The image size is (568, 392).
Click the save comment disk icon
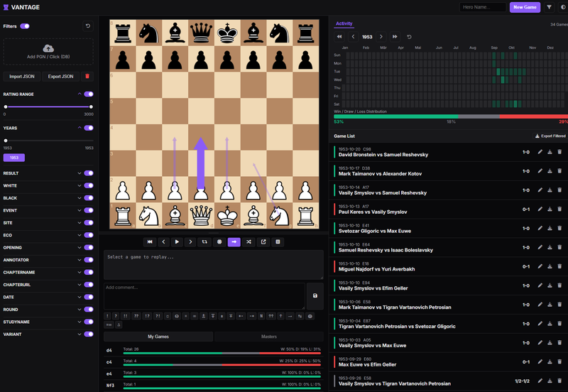coord(315,295)
